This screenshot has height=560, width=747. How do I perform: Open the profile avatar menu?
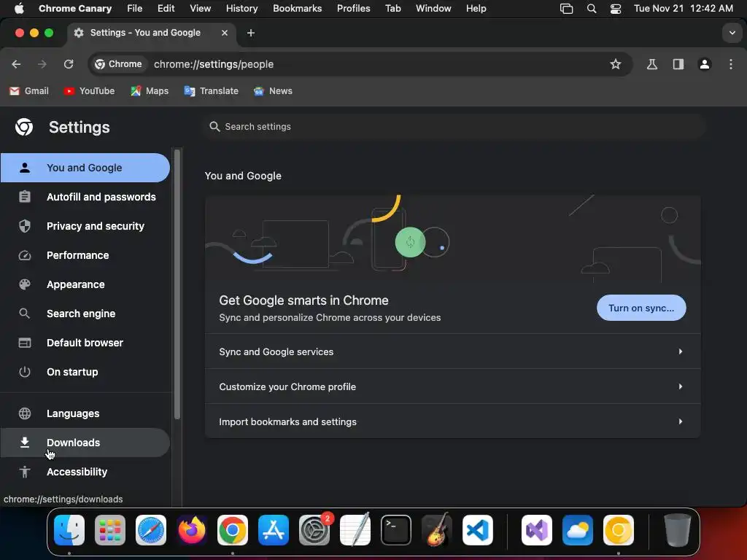[x=705, y=64]
